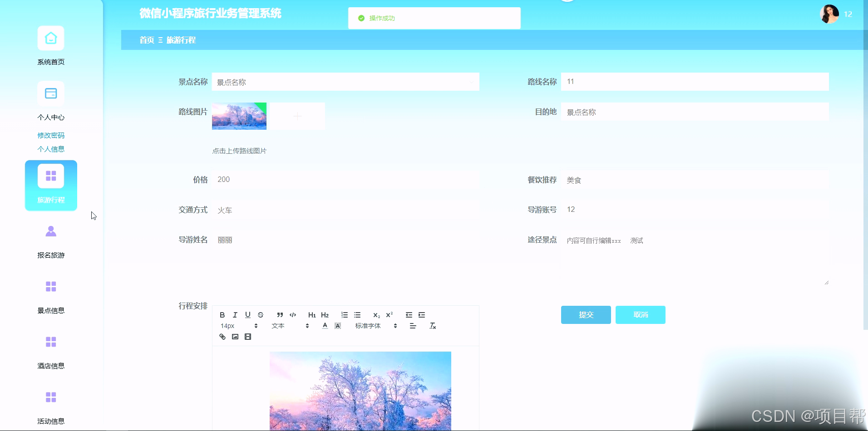Open 景点信息 from the sidebar icon
Screen dimensions: 868x431
(x=51, y=286)
